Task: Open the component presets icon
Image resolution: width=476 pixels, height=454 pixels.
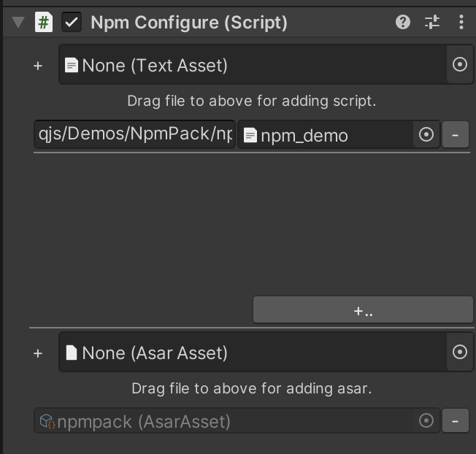Action: (x=432, y=23)
